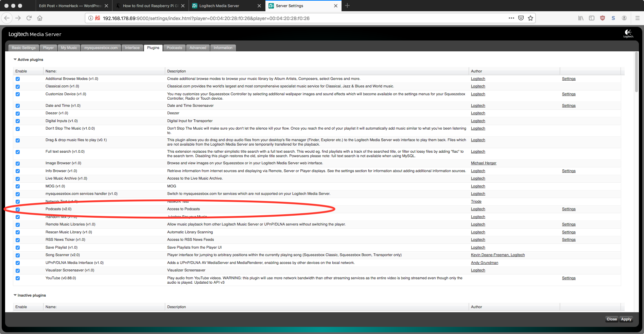644x334 pixels.
Task: Bookmark this page with the star
Action: [530, 18]
